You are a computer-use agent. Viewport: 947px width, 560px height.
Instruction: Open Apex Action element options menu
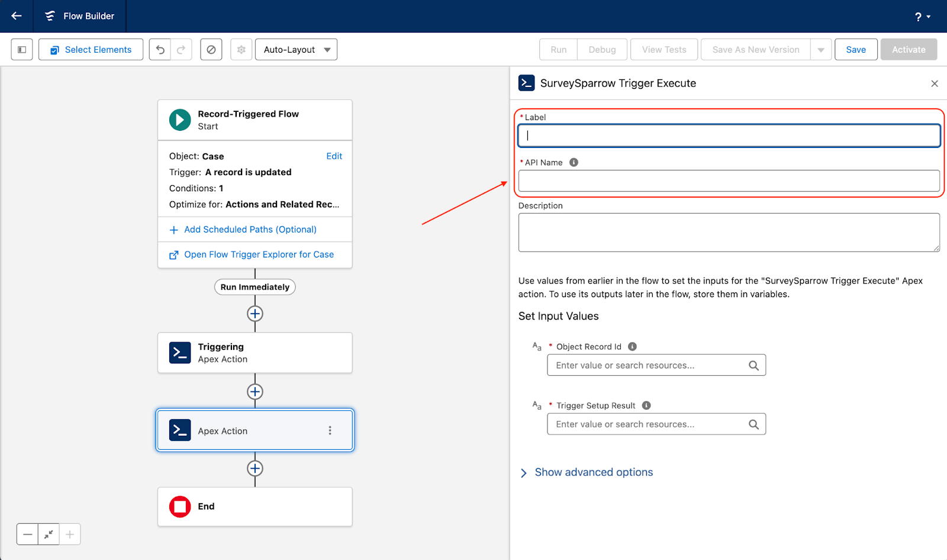330,430
